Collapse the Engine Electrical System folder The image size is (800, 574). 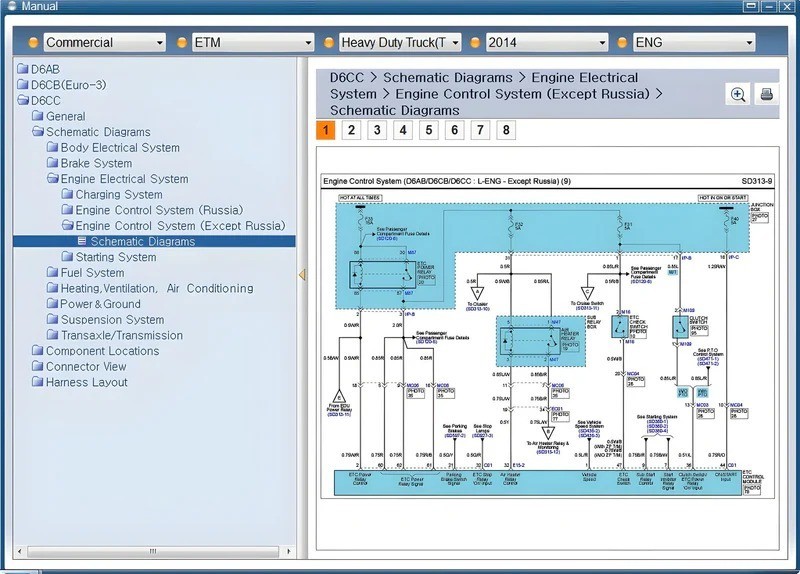(52, 179)
